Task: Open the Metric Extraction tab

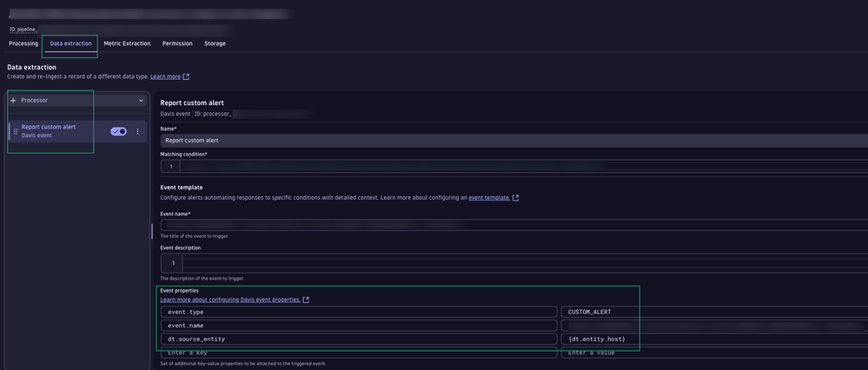Action: (127, 43)
